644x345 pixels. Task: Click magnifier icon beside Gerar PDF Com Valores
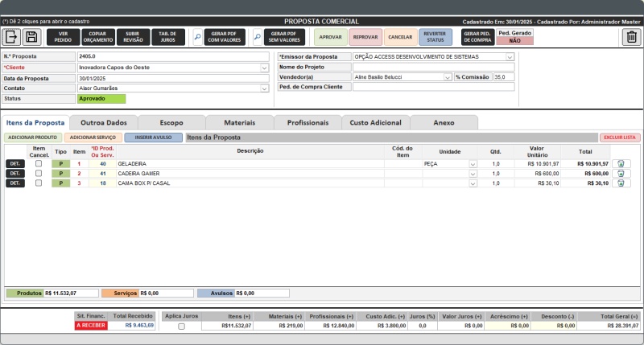pyautogui.click(x=198, y=37)
